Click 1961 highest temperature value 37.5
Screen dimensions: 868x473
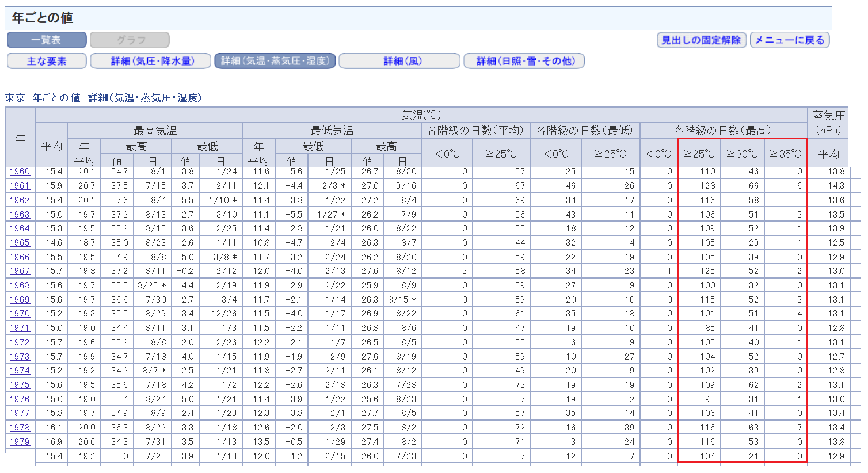[x=120, y=186]
